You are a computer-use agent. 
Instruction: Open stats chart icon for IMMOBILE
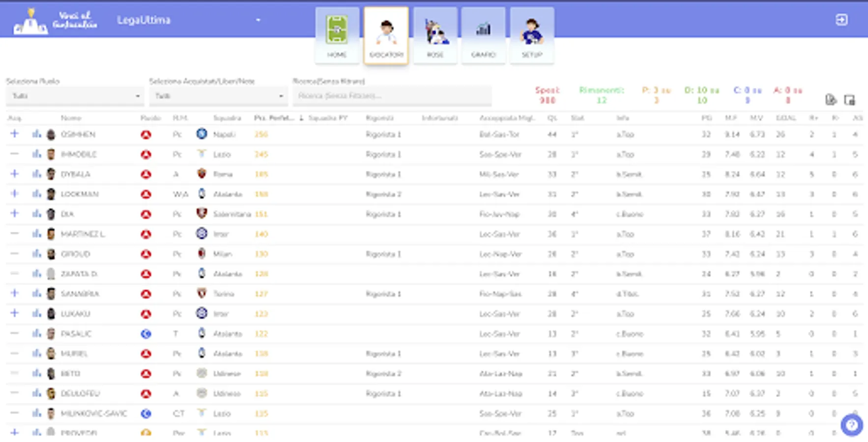(x=37, y=154)
